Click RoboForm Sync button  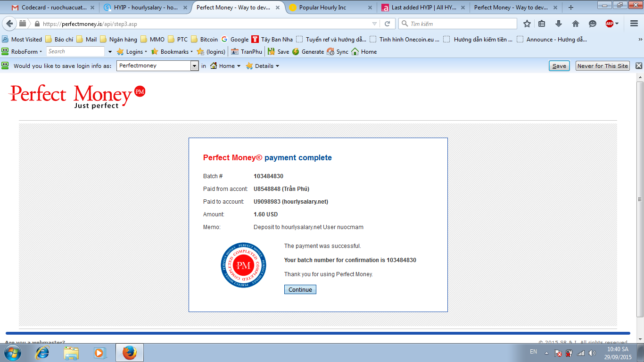(x=338, y=52)
